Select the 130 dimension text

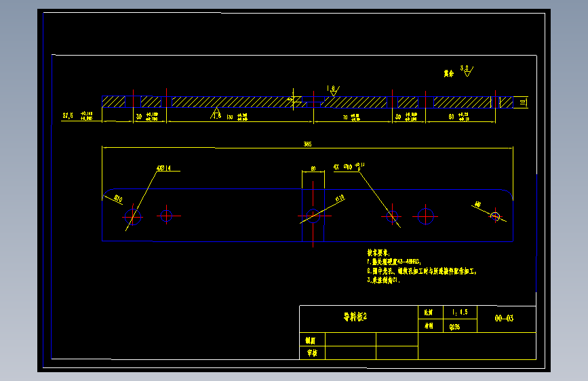click(x=230, y=117)
